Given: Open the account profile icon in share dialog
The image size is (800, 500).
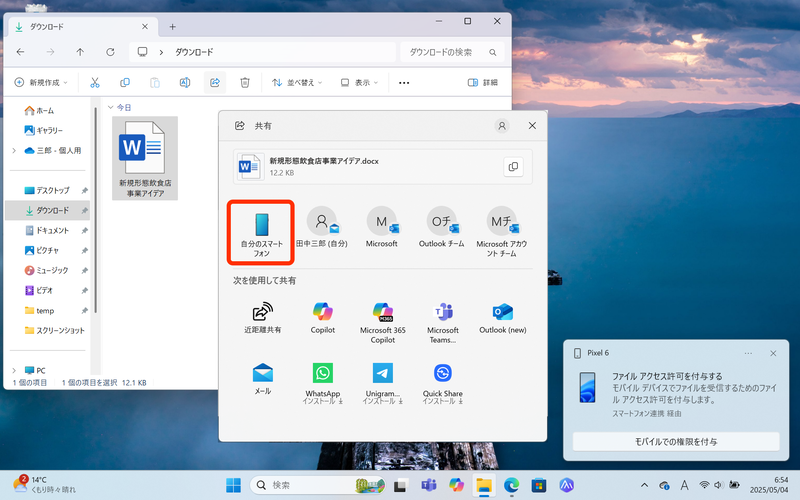Looking at the screenshot, I should tap(502, 126).
